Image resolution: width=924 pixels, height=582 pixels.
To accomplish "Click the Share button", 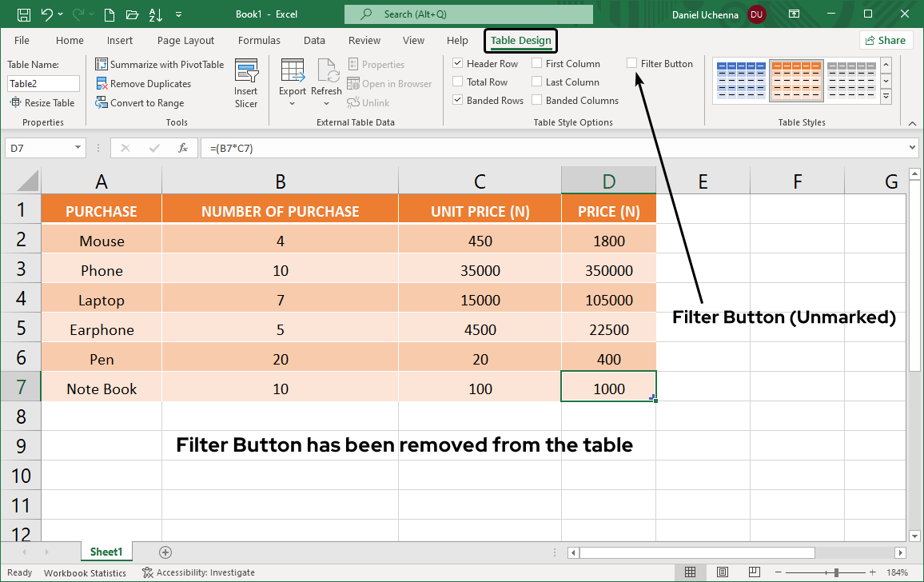I will pos(886,40).
